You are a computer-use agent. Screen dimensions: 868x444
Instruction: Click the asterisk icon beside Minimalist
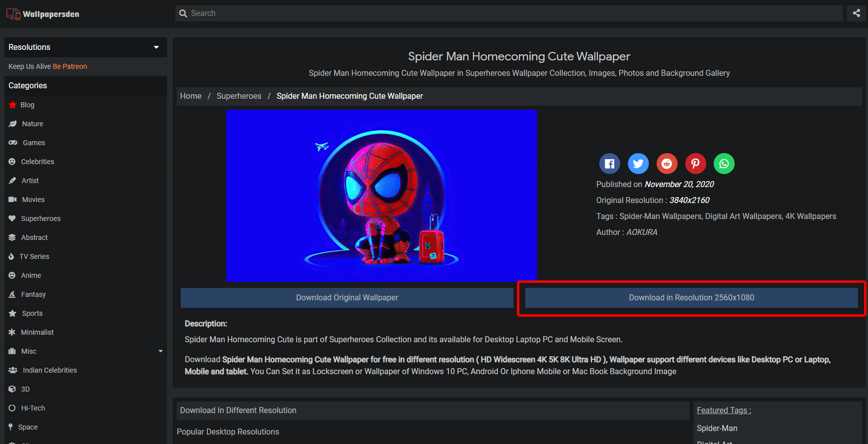click(12, 332)
